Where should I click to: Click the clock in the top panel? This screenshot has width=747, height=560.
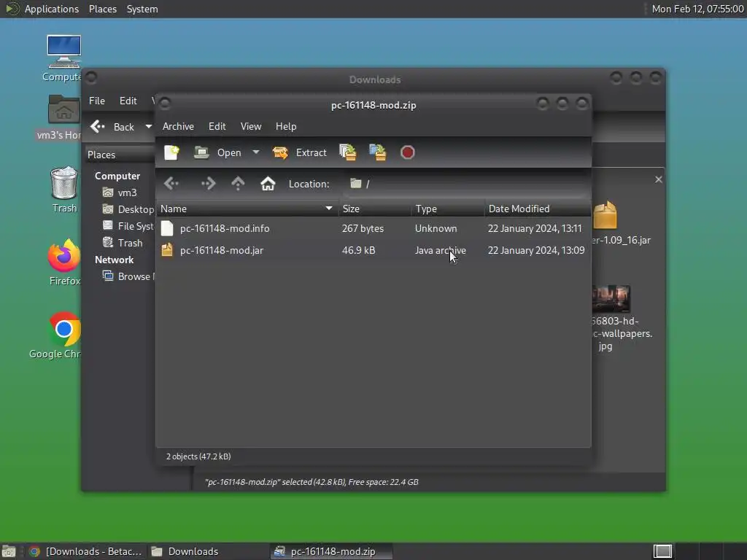pos(697,9)
